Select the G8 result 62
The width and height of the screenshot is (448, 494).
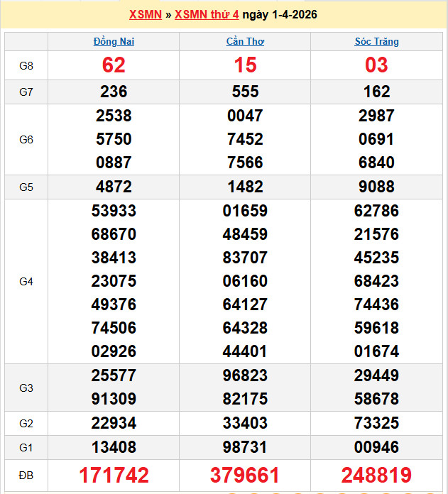point(114,66)
